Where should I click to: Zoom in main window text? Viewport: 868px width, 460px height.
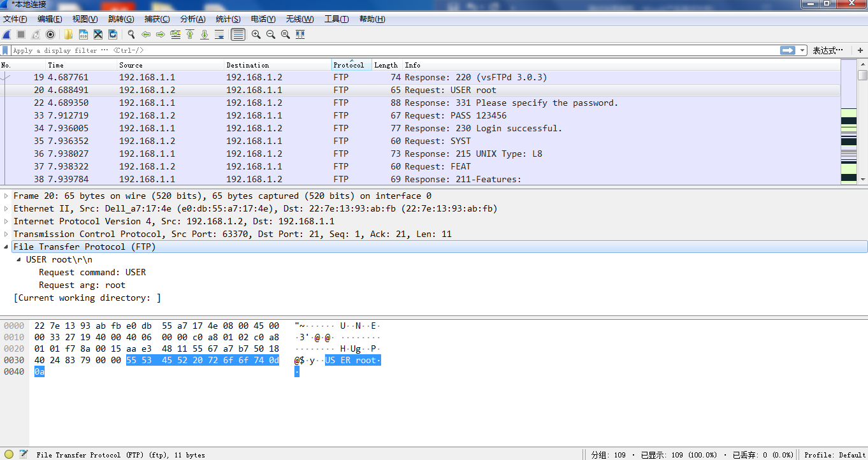(256, 34)
